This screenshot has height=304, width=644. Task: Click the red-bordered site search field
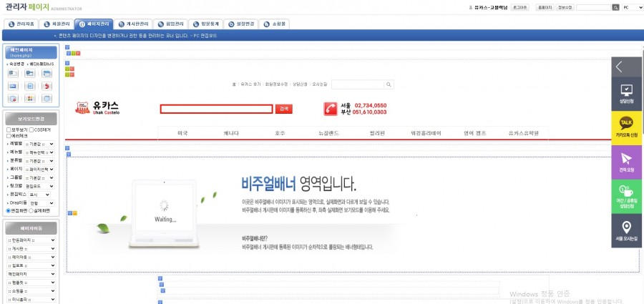click(216, 109)
